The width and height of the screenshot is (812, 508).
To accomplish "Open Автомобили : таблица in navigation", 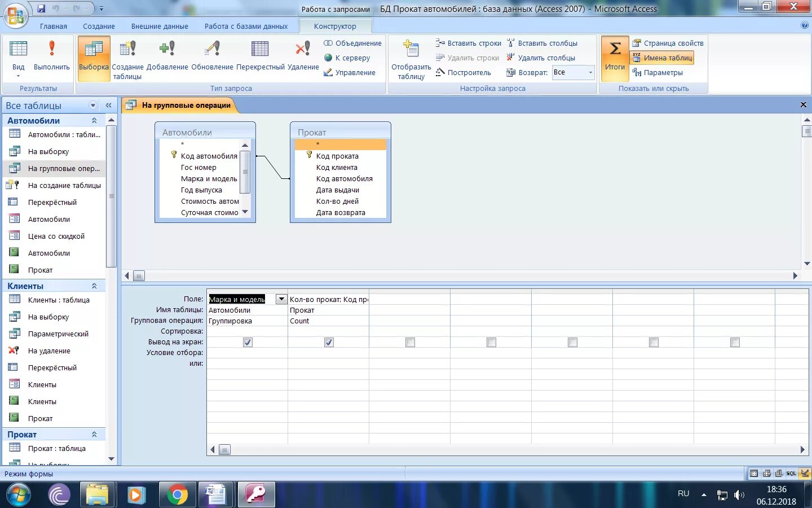I will [55, 134].
